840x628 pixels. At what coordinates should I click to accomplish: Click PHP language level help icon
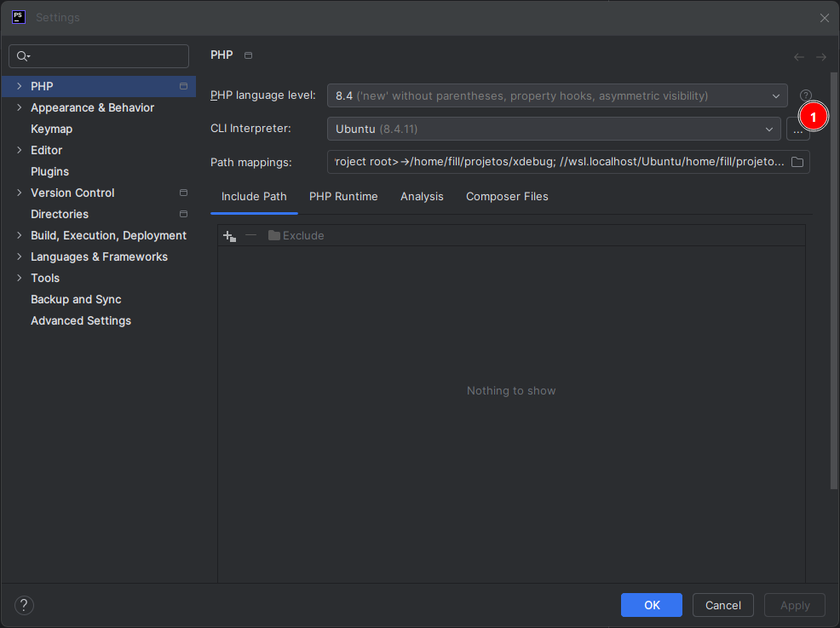coord(806,95)
